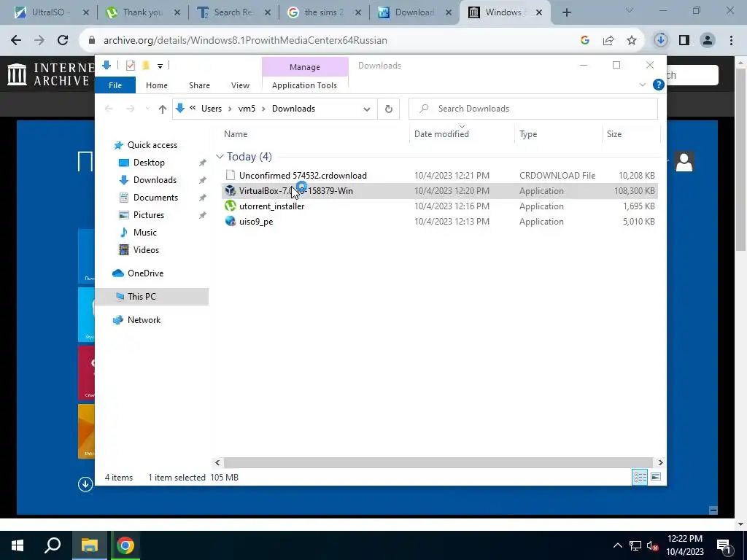
Task: Expand the ribbon with the chevron
Action: [642, 85]
